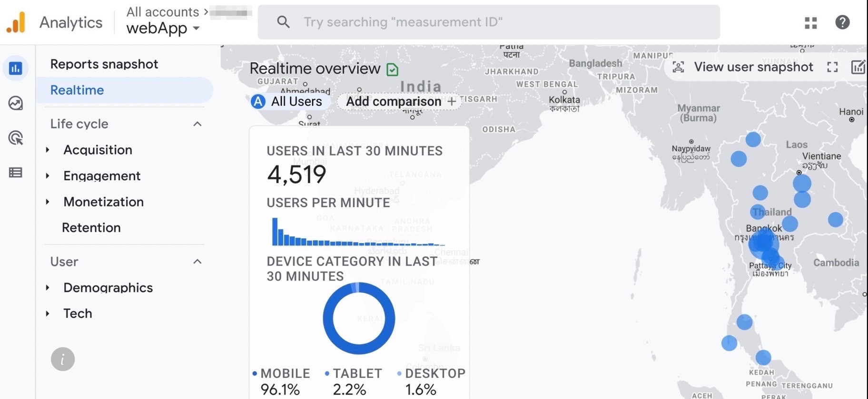Click the verified report check icon
Viewport: 868px width, 399px height.
(393, 70)
